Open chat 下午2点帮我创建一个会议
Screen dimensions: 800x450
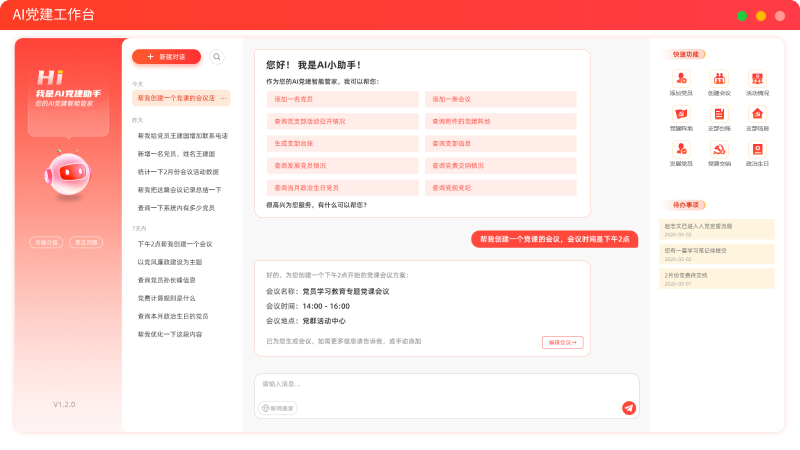pyautogui.click(x=175, y=244)
